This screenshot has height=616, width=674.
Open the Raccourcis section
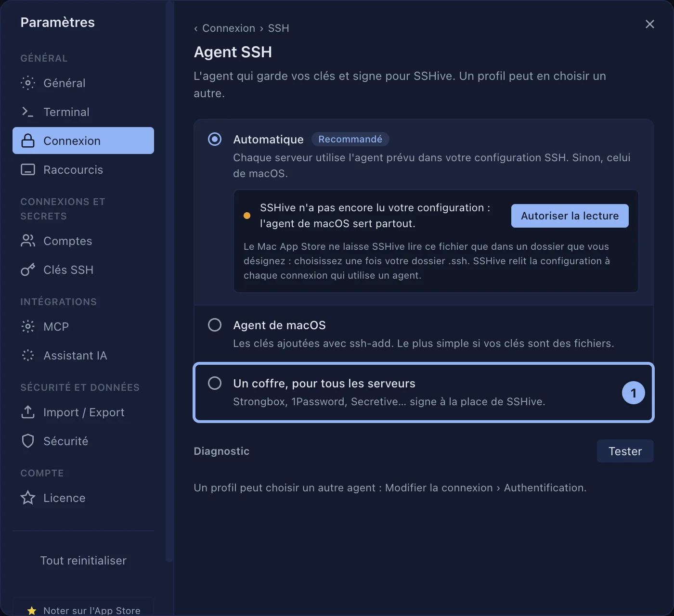click(x=83, y=169)
